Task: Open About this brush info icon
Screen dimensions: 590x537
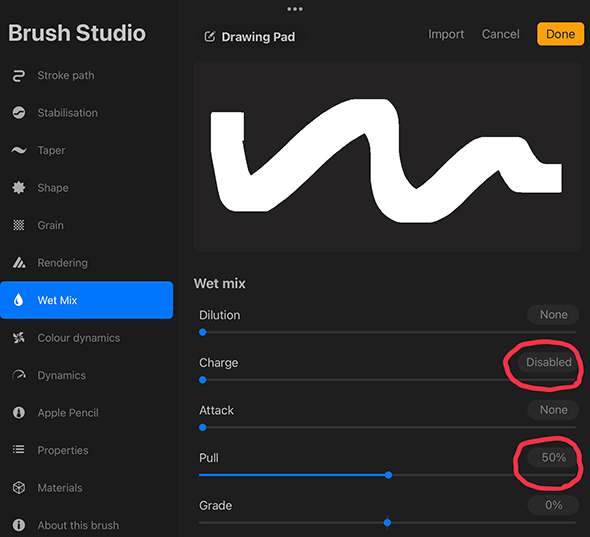Action: [18, 525]
